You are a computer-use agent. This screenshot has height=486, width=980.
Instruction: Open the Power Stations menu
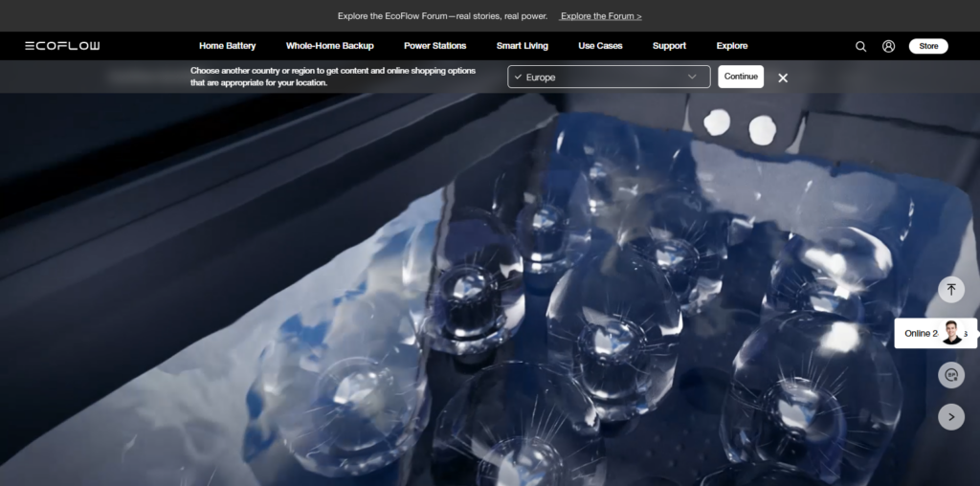tap(435, 46)
